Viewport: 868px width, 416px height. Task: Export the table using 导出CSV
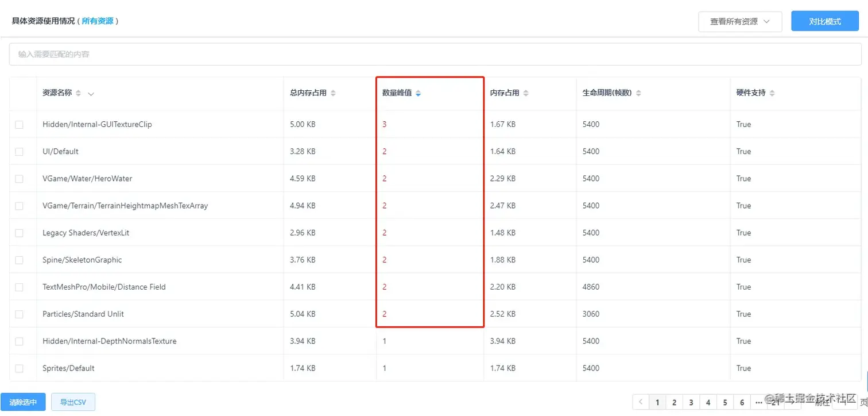pos(73,402)
